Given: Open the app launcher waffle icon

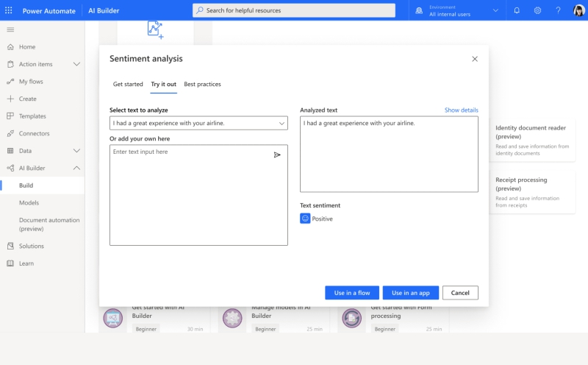Looking at the screenshot, I should [9, 10].
